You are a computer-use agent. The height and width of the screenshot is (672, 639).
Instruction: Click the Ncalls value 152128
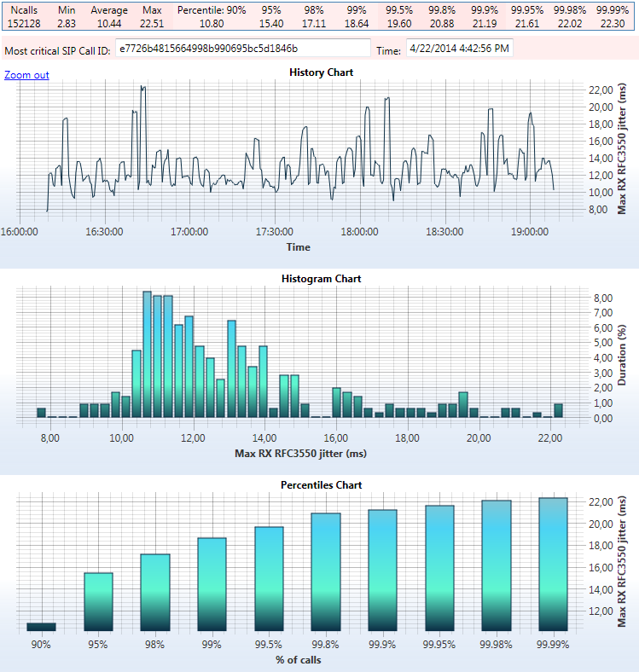24,23
